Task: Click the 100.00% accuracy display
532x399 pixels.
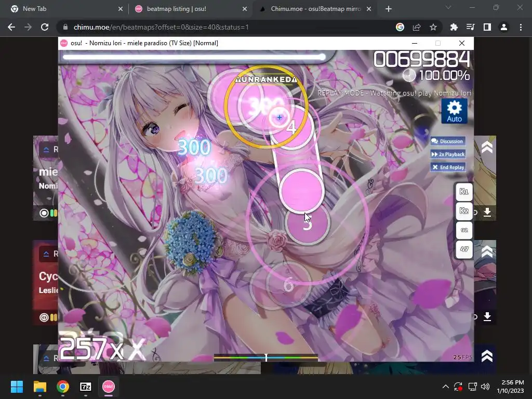Action: 444,75
